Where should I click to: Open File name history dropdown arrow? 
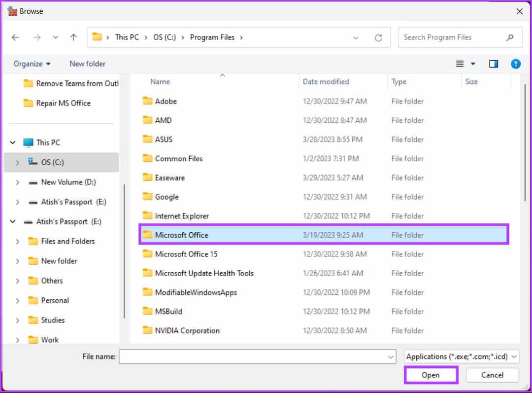click(x=391, y=357)
